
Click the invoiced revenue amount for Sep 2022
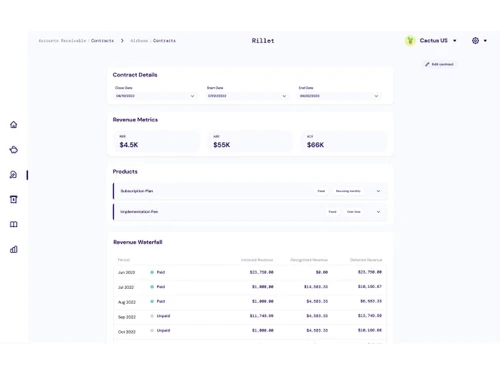pos(262,316)
